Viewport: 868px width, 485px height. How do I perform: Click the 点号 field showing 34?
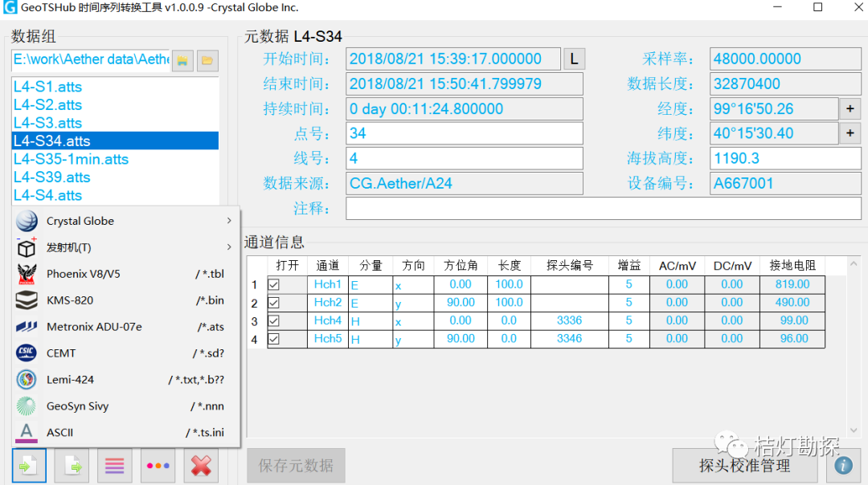pos(465,133)
